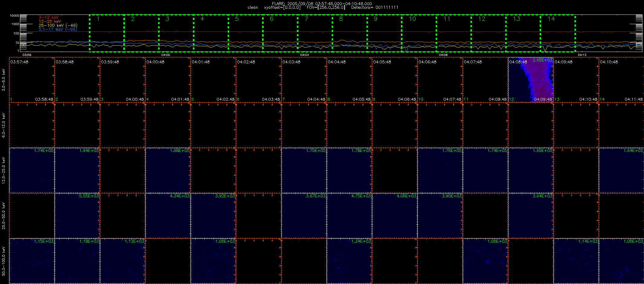Click the red 3-12 keV legend entry
This screenshot has width=644, height=284.
[x=49, y=17]
